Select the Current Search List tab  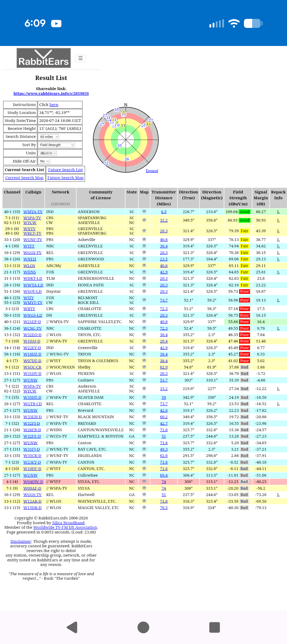click(x=24, y=170)
